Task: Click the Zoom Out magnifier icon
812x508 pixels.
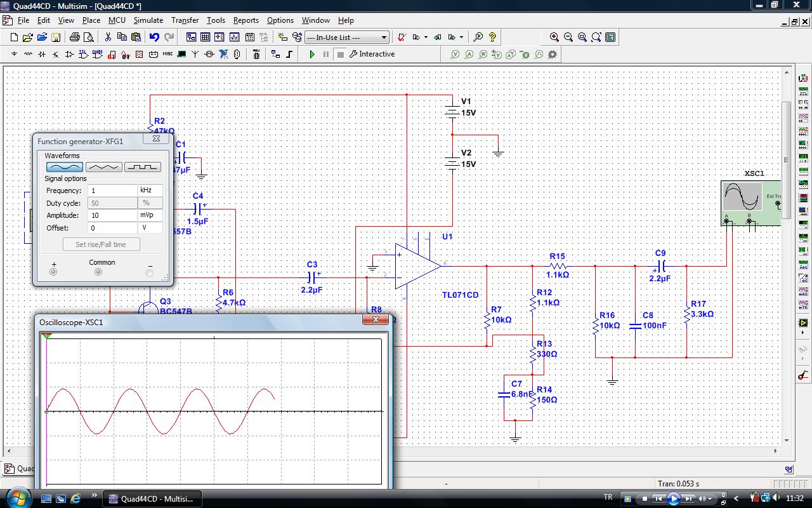Action: [568, 37]
